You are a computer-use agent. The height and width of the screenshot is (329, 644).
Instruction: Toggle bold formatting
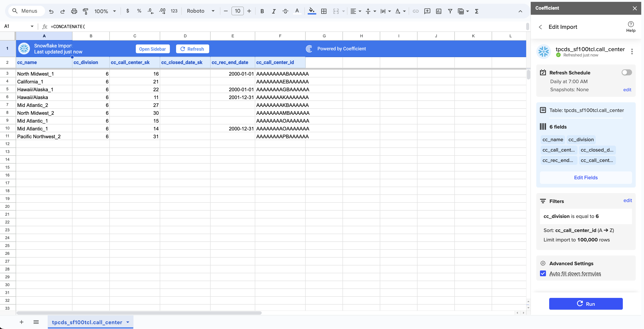(262, 11)
